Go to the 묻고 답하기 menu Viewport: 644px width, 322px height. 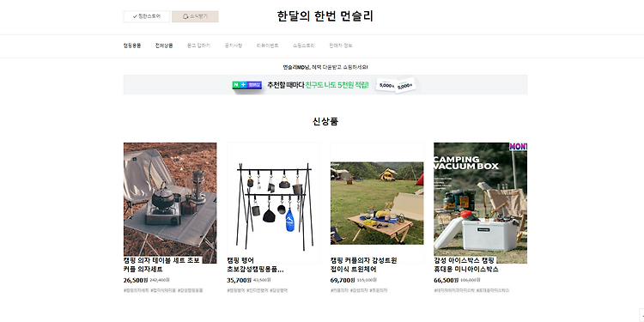point(198,46)
